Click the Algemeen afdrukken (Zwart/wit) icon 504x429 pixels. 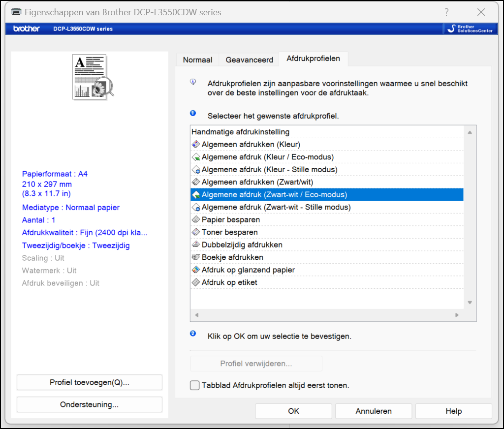click(196, 182)
